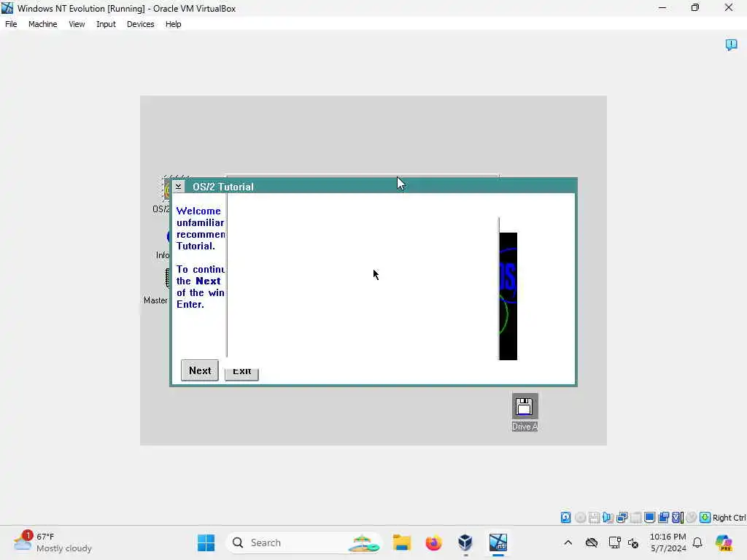Image resolution: width=747 pixels, height=560 pixels.
Task: Open the File menu
Action: (11, 24)
